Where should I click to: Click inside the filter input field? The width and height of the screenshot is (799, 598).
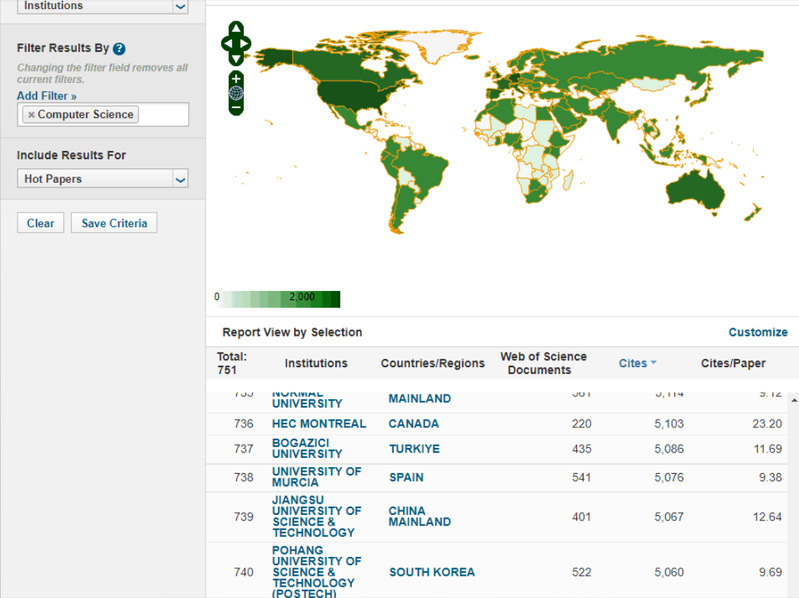pos(162,115)
